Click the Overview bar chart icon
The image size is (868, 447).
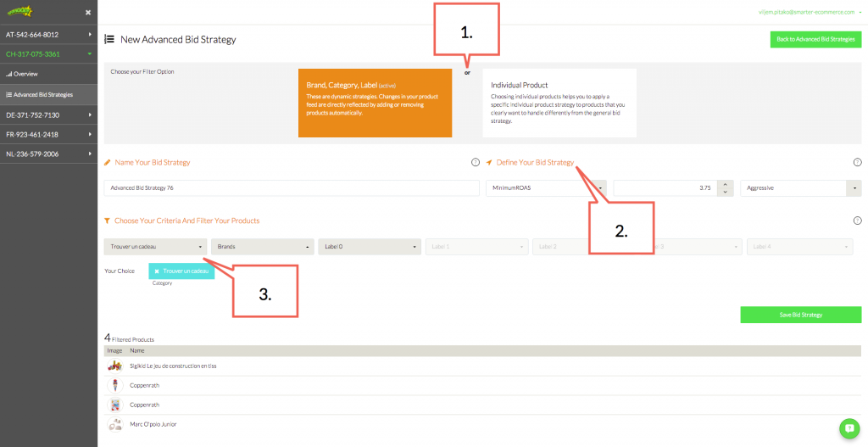(x=8, y=74)
